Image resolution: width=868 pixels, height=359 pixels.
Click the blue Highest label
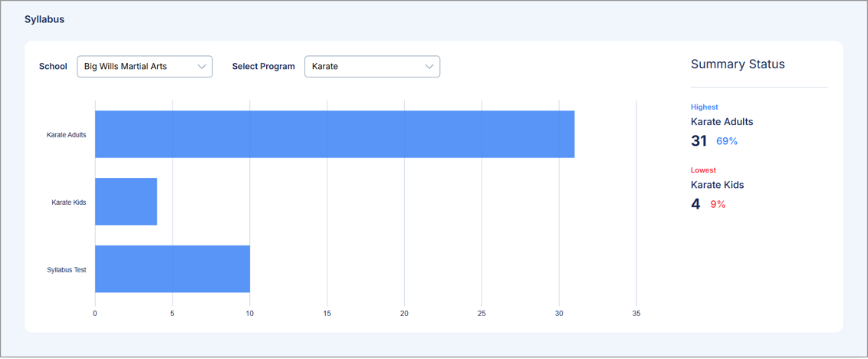pyautogui.click(x=704, y=107)
